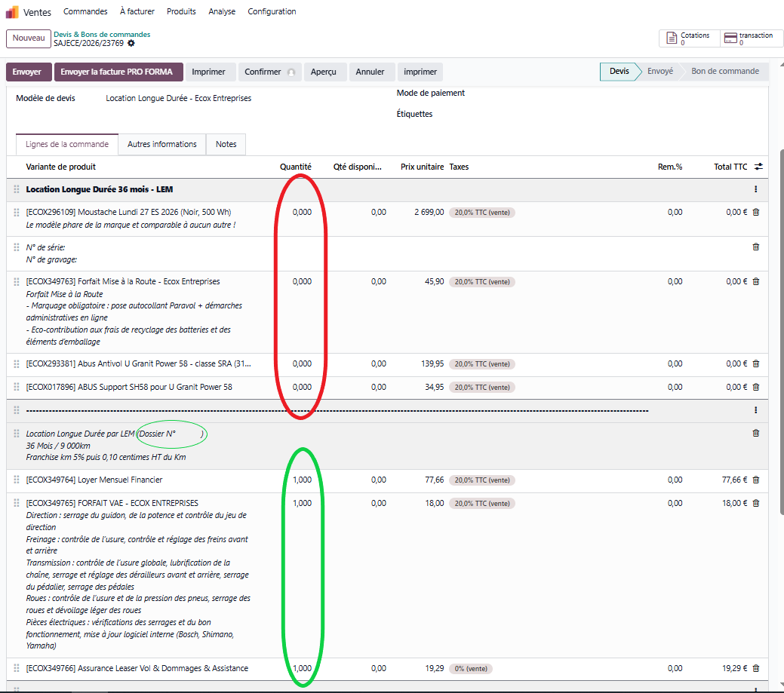Delete the Forfait Mise à la Route line
This screenshot has height=693, width=784.
(x=756, y=282)
